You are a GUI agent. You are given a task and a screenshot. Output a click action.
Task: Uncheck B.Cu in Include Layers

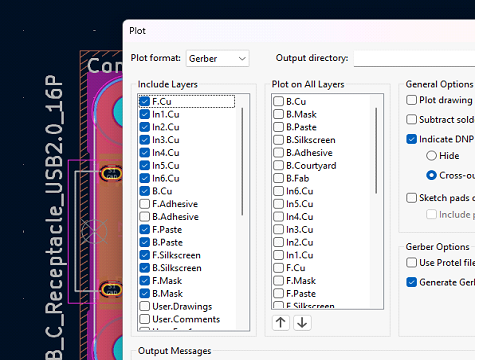coord(145,191)
